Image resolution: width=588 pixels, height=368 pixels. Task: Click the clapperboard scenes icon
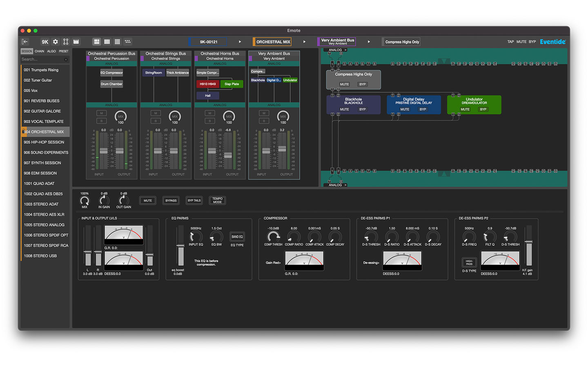[x=76, y=42]
